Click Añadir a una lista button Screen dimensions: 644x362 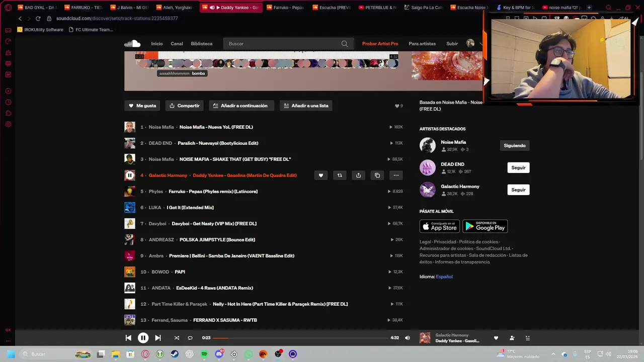(306, 106)
